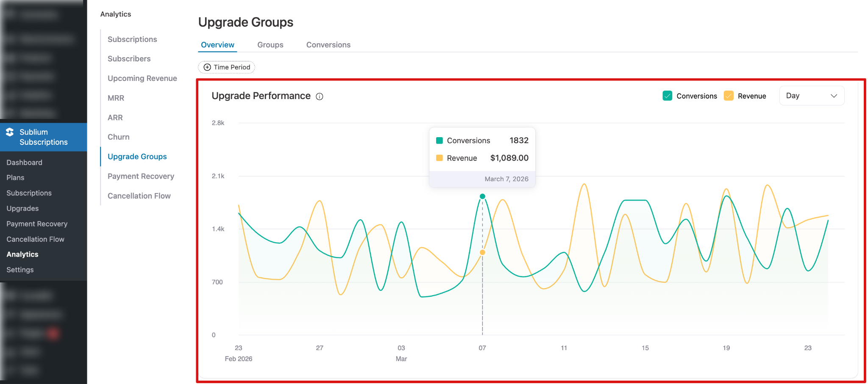Switch to the Groups tab
This screenshot has width=868, height=384.
pos(270,44)
